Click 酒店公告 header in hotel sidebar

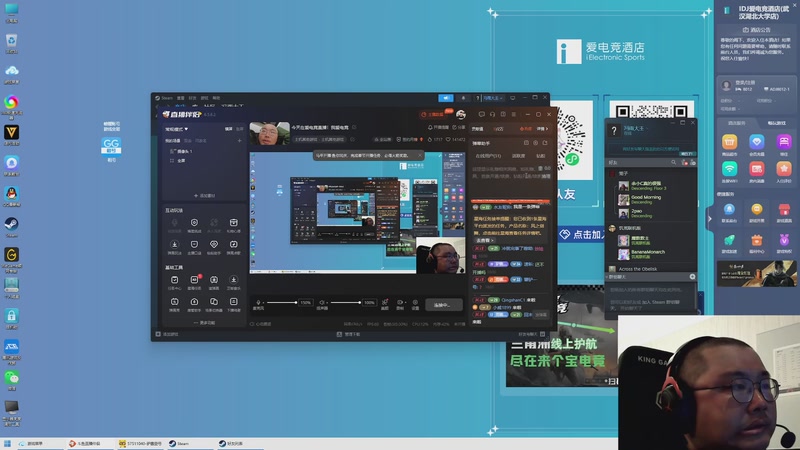pyautogui.click(x=756, y=30)
